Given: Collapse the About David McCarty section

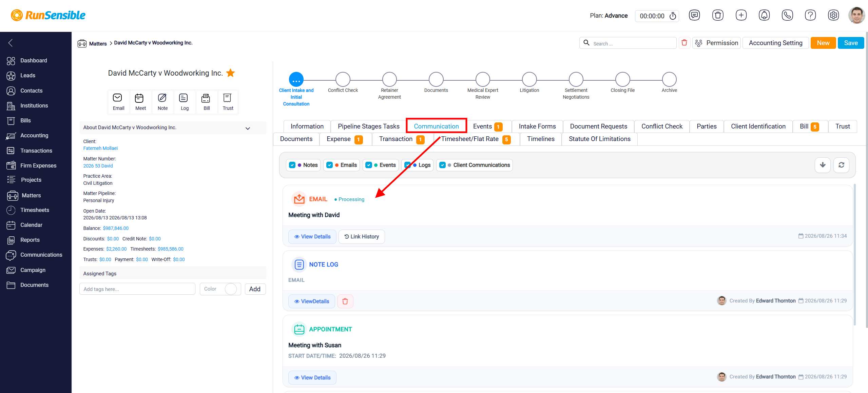Looking at the screenshot, I should (248, 128).
